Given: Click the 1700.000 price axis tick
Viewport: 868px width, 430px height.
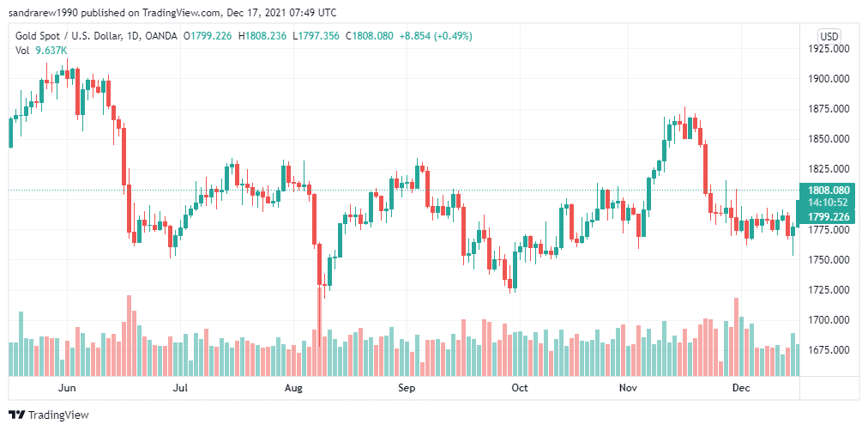Looking at the screenshot, I should click(828, 320).
